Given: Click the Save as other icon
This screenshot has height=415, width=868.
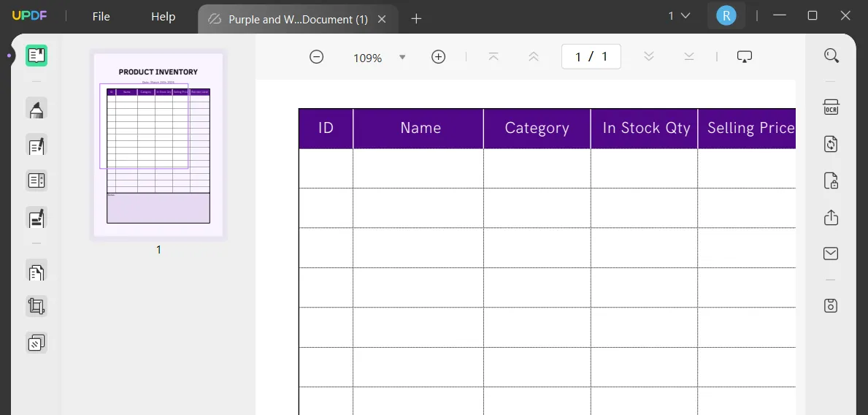Looking at the screenshot, I should click(831, 305).
